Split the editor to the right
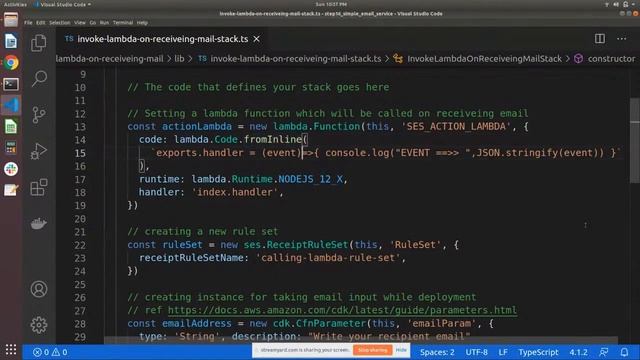 (x=600, y=39)
